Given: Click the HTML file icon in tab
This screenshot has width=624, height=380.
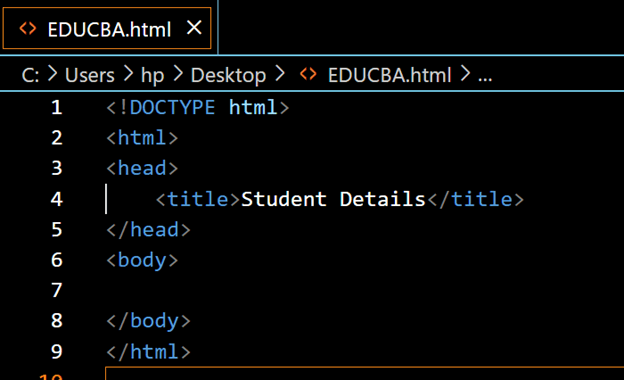Looking at the screenshot, I should click(28, 29).
